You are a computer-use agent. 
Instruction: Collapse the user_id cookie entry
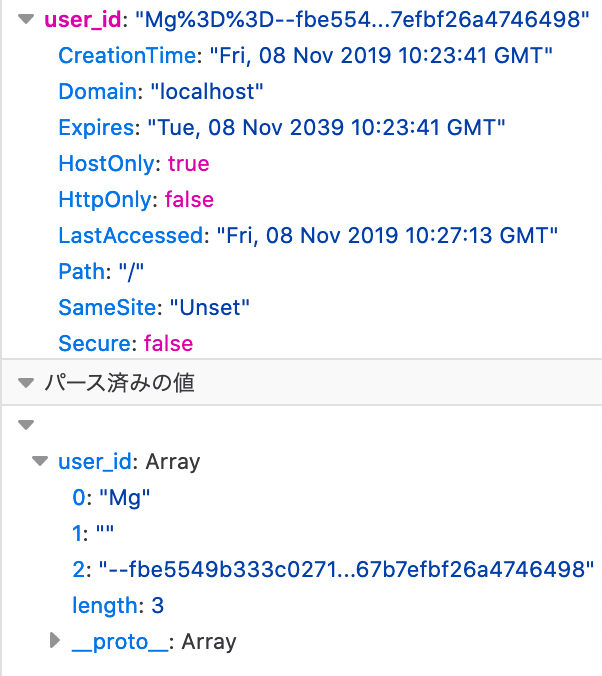tap(26, 19)
